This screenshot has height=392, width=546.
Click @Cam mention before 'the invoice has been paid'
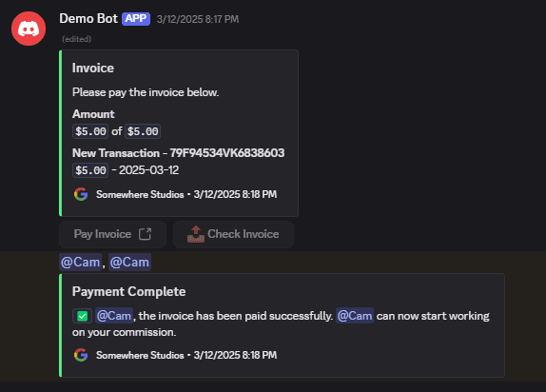[114, 316]
